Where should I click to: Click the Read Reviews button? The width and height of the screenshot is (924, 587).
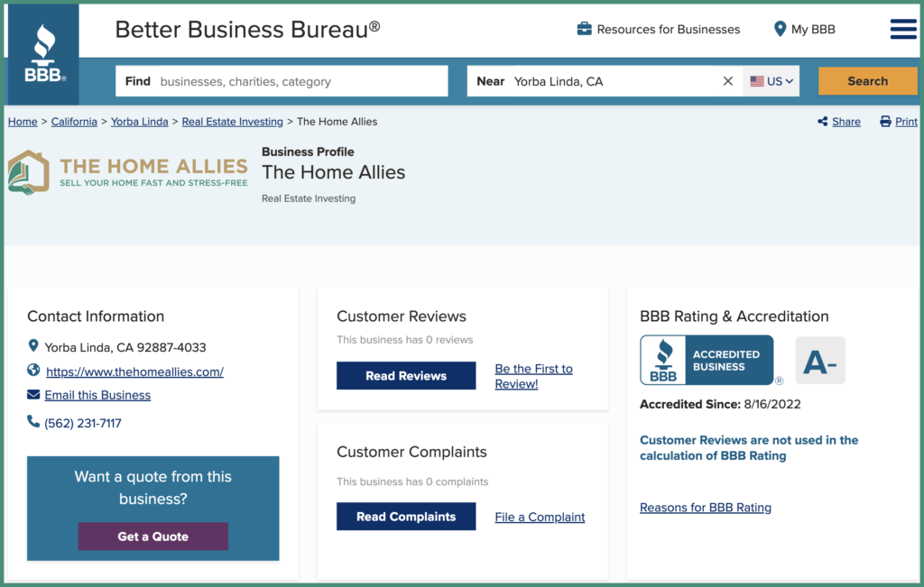click(x=406, y=376)
